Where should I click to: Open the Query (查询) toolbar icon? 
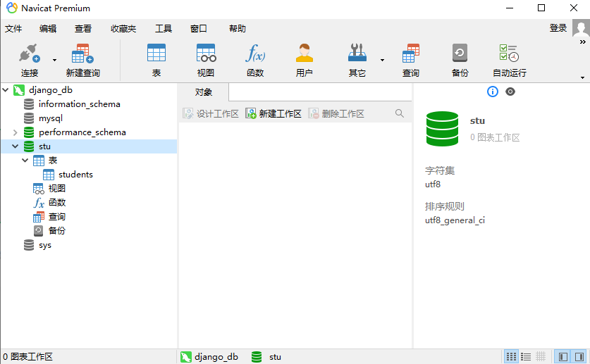tap(410, 53)
